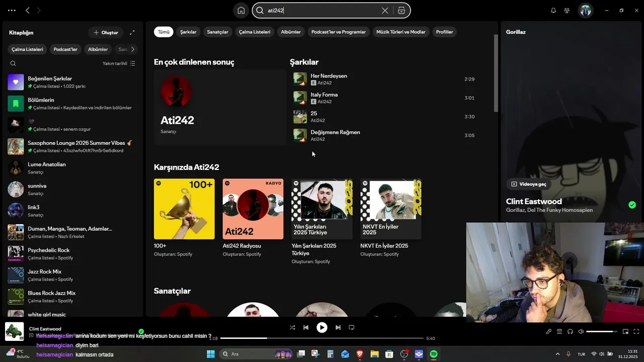Open the user profile avatar menu

point(585,11)
